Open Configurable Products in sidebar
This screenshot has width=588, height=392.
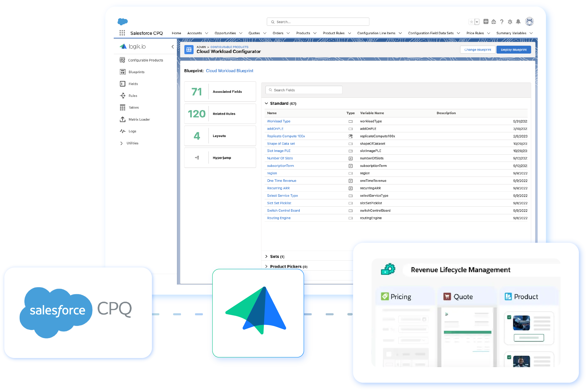pyautogui.click(x=142, y=60)
